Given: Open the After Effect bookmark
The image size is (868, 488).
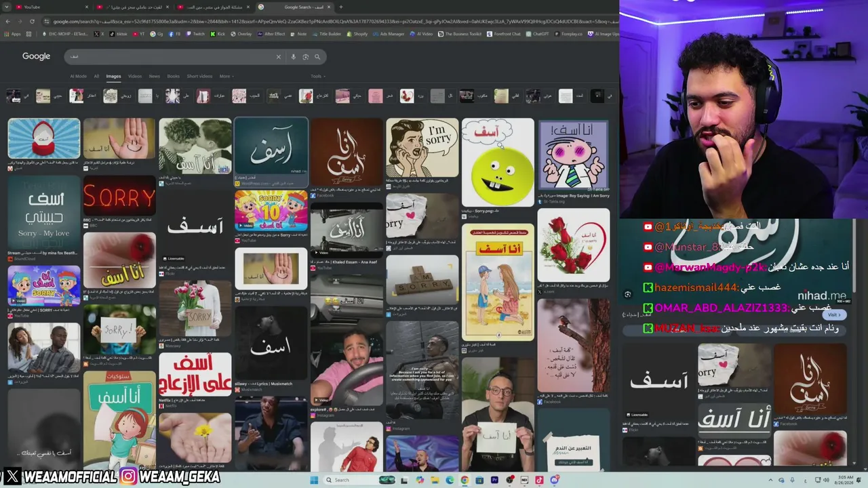Looking at the screenshot, I should 272,34.
